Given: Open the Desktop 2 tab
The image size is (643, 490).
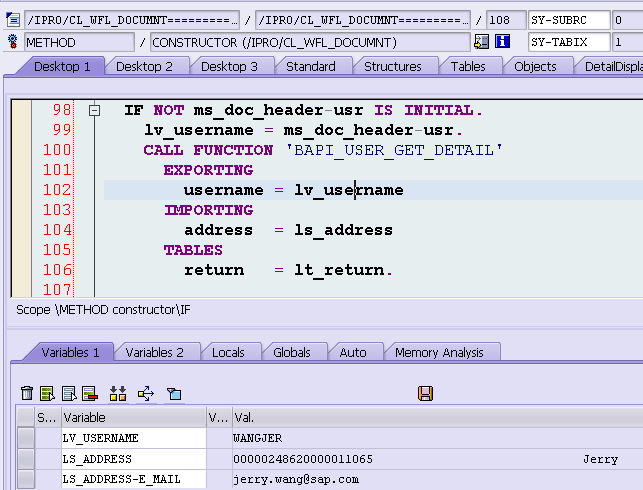Looking at the screenshot, I should (144, 66).
